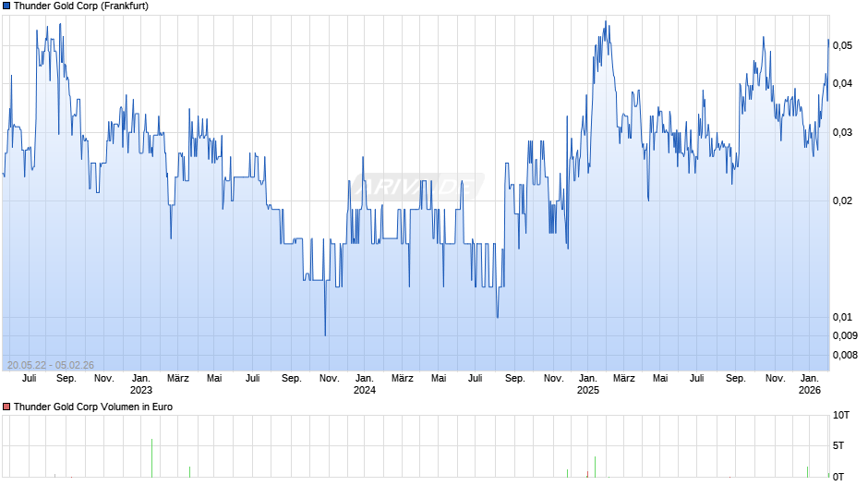This screenshot has height=486, width=868.
Task: Click the date range "20.05.22 - 05.02.26"
Action: click(x=51, y=365)
